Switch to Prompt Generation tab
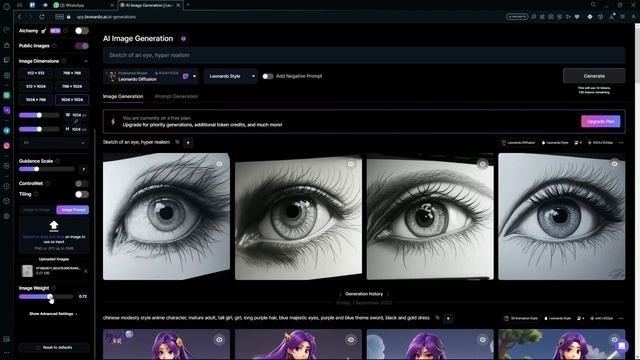The image size is (640, 360). (176, 96)
